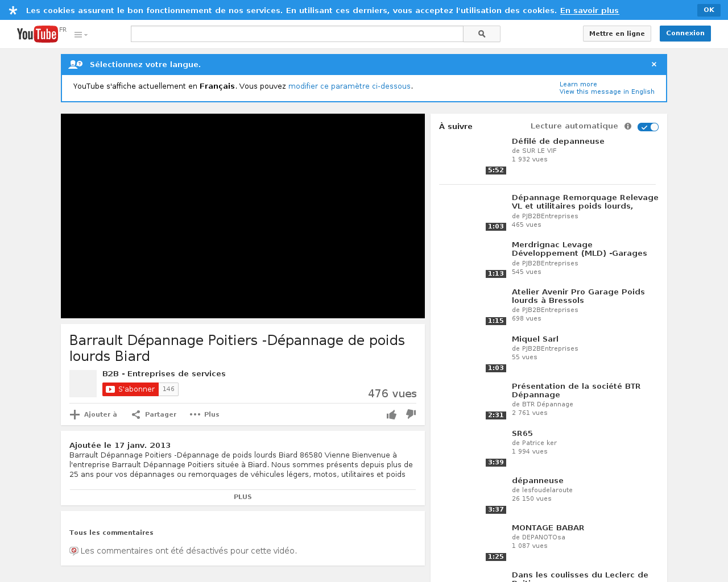
Task: Click the video player area
Action: click(243, 216)
